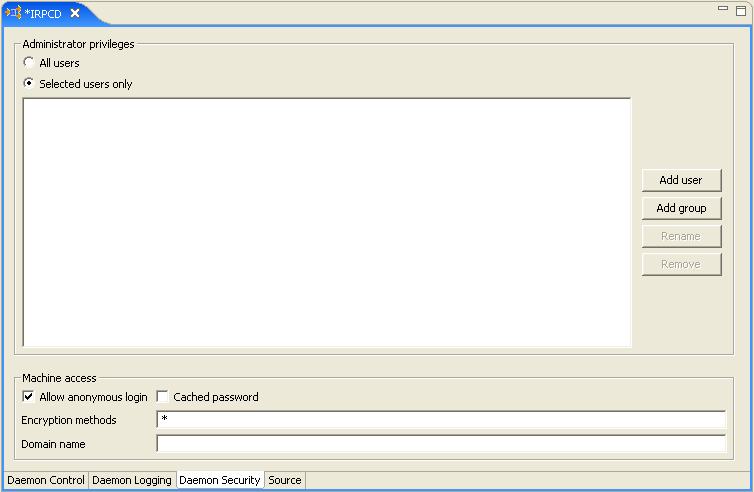Enable the Cached password checkbox

(x=162, y=397)
